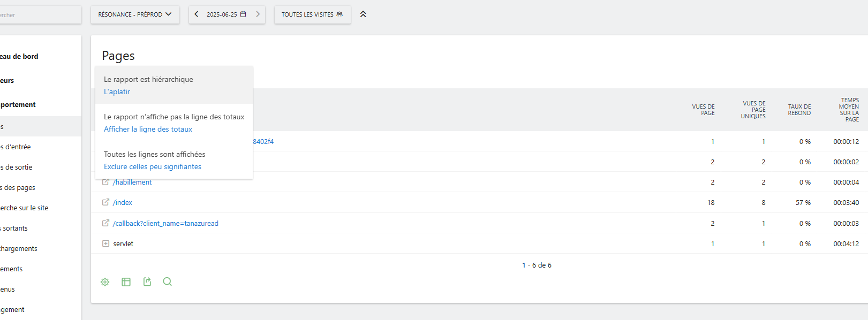Click the export report icon
The width and height of the screenshot is (868, 320).
[x=147, y=281]
